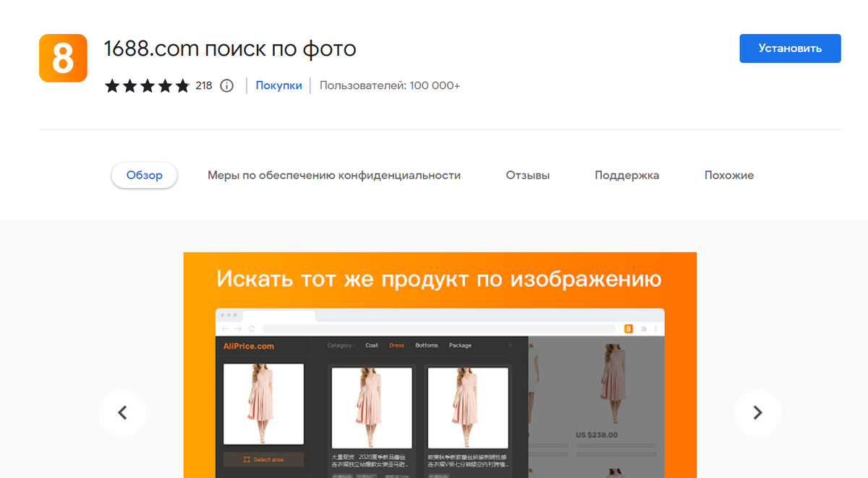Go to the Похожие tab
868x478 pixels.
729,175
